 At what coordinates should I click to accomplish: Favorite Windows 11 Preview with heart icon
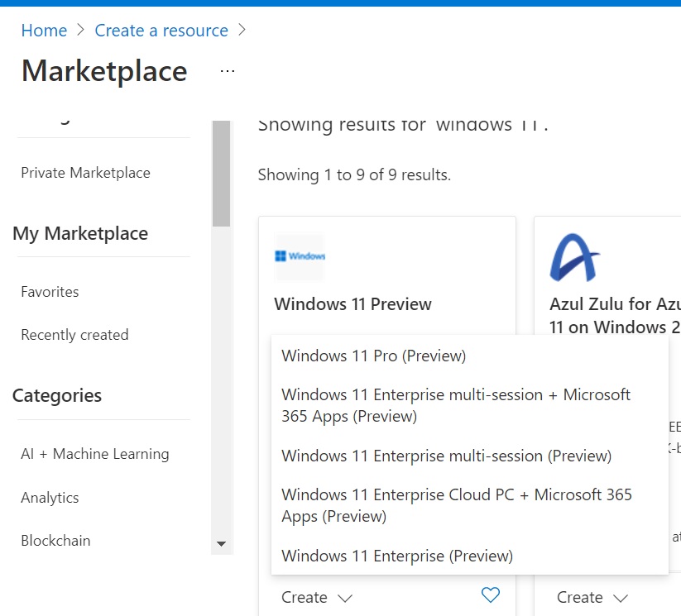tap(491, 595)
